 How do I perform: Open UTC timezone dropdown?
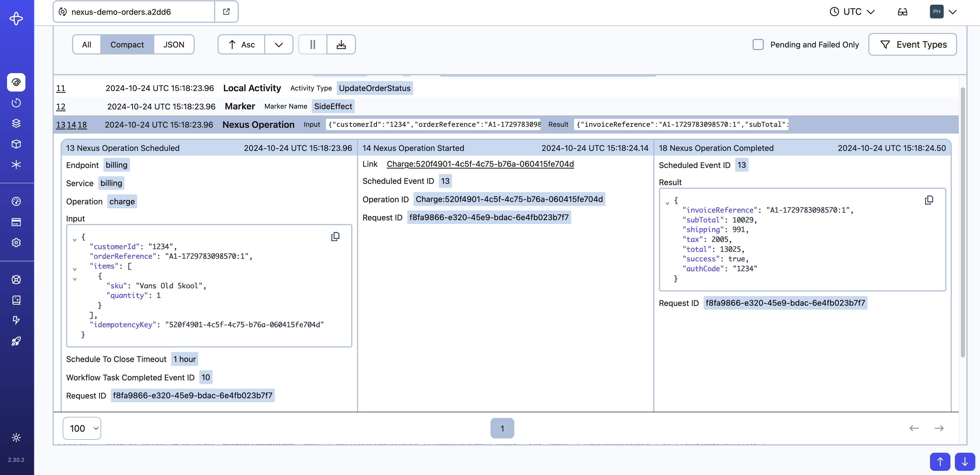[852, 12]
